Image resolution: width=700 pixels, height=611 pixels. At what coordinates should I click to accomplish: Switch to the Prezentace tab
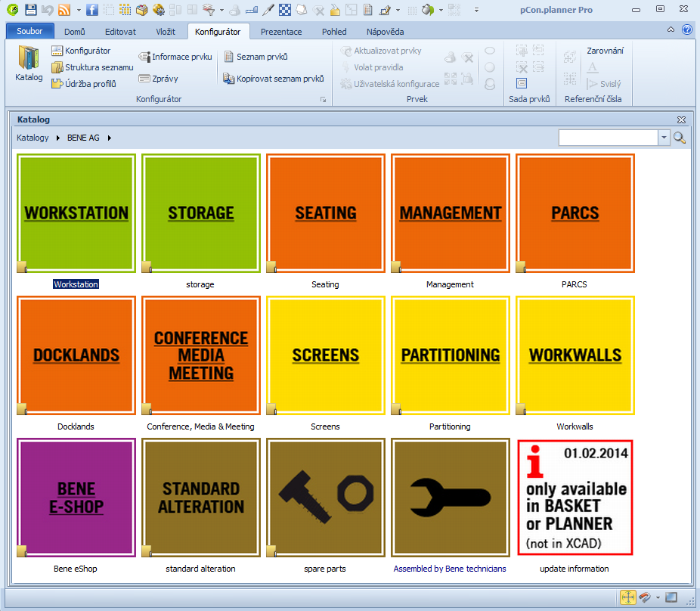click(x=281, y=32)
